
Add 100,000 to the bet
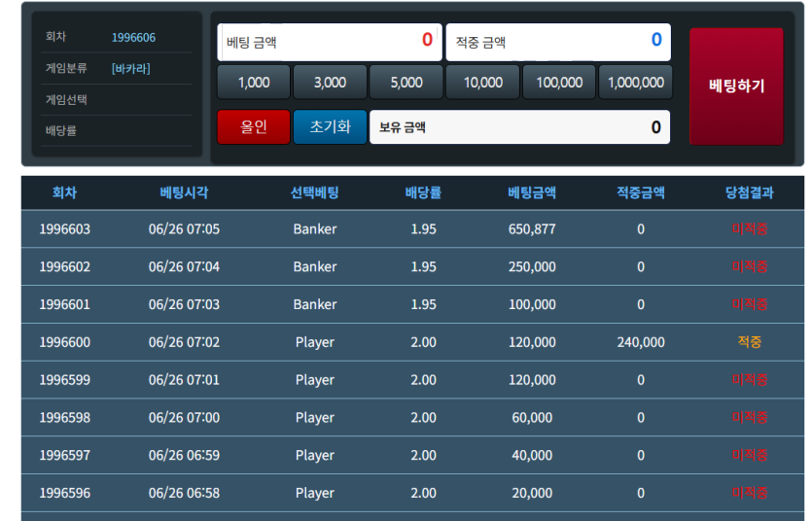click(559, 82)
